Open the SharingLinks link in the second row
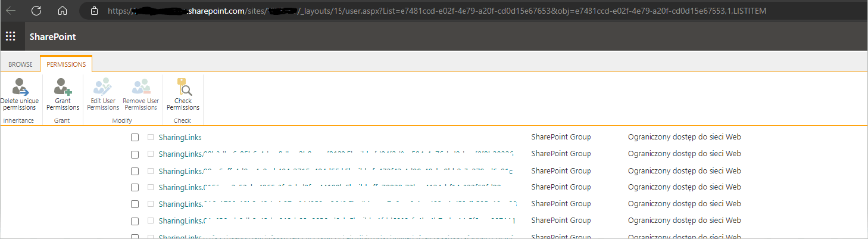 [335, 154]
